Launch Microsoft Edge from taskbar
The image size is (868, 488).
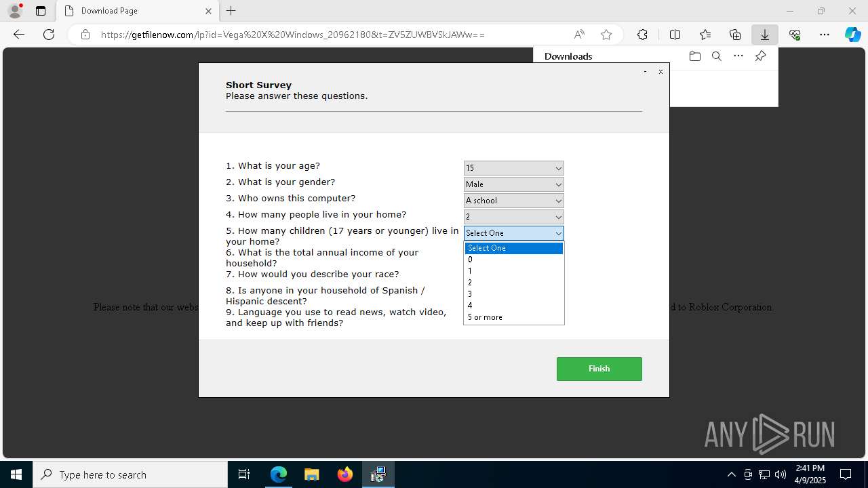tap(279, 474)
